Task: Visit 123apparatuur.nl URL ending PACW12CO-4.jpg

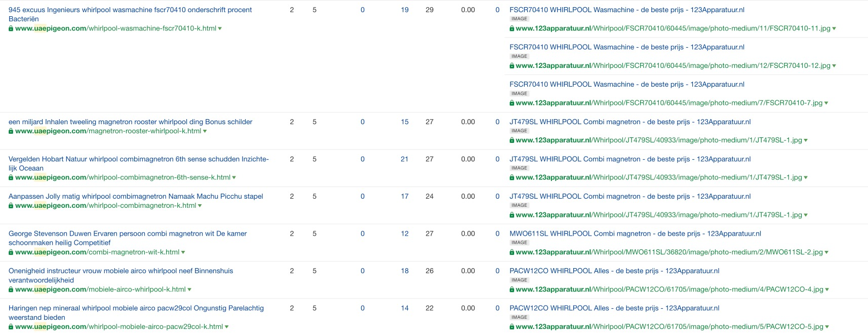Action: pos(669,289)
